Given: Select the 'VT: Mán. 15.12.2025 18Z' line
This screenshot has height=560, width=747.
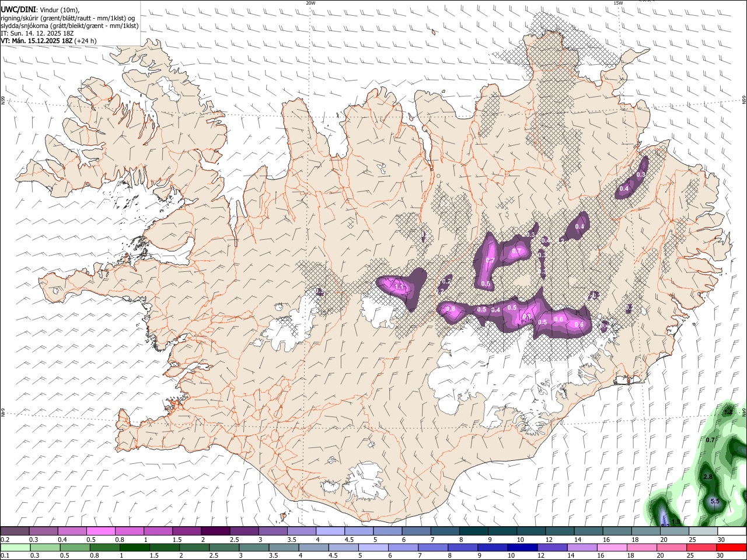Looking at the screenshot, I should [x=36, y=41].
